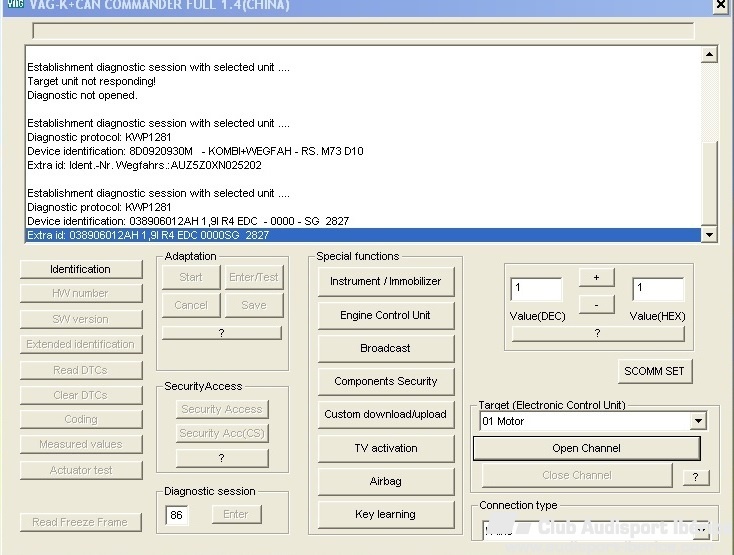Viewport: 734px width, 555px height.
Task: Click the Key learning button
Action: click(385, 514)
